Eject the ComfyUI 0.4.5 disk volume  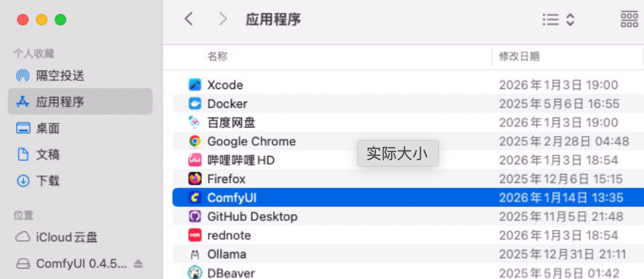(x=138, y=264)
